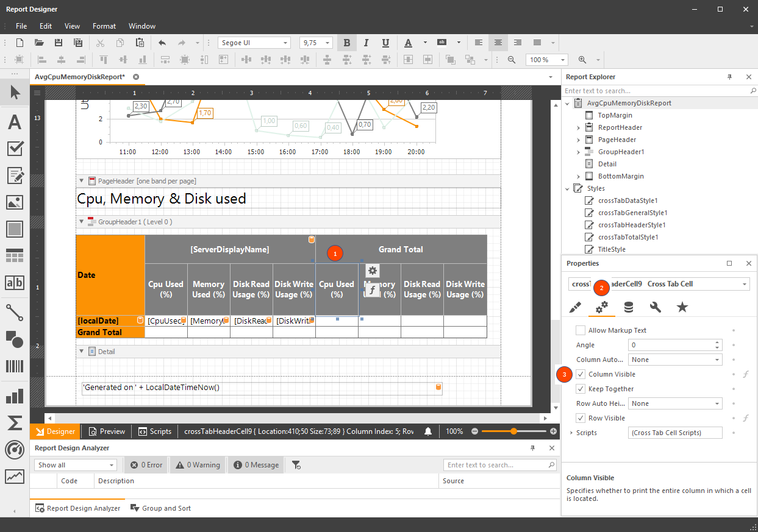Viewport: 758px width, 532px height.
Task: Open the Format menu
Action: pyautogui.click(x=104, y=26)
